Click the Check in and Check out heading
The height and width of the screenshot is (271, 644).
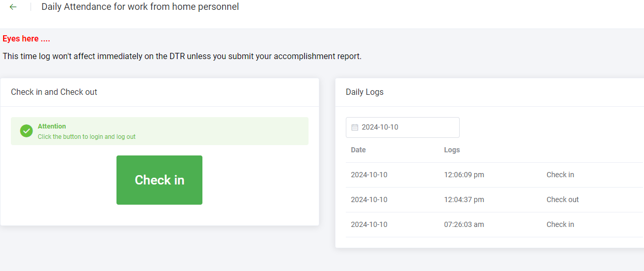[x=54, y=92]
